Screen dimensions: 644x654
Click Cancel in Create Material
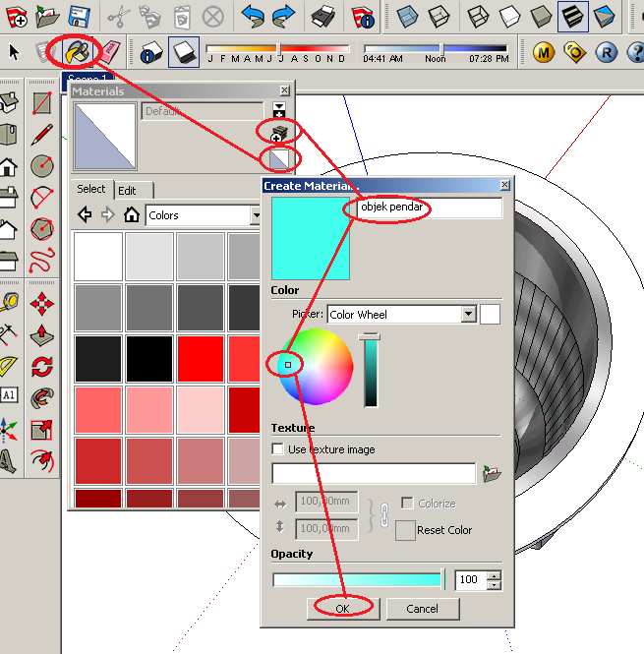click(x=423, y=609)
